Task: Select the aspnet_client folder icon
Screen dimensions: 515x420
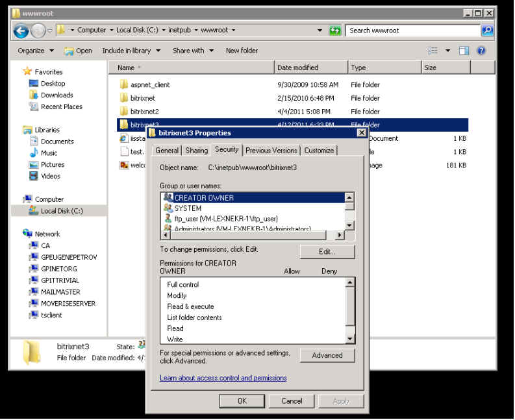Action: [123, 85]
